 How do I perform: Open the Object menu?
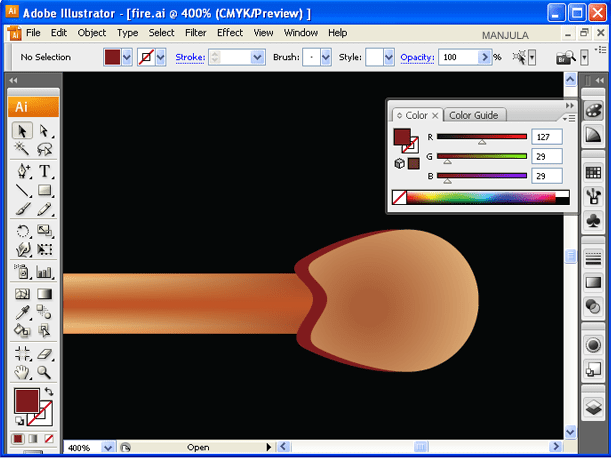pyautogui.click(x=92, y=33)
